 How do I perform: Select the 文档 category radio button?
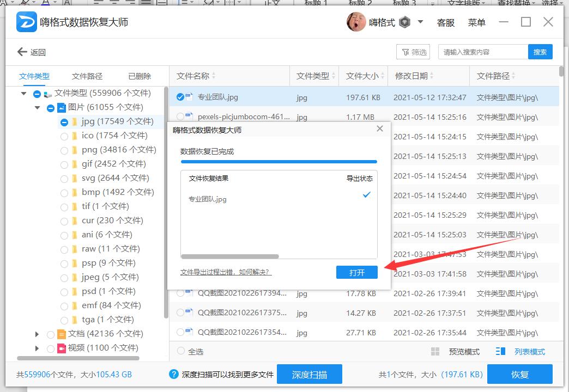point(51,335)
